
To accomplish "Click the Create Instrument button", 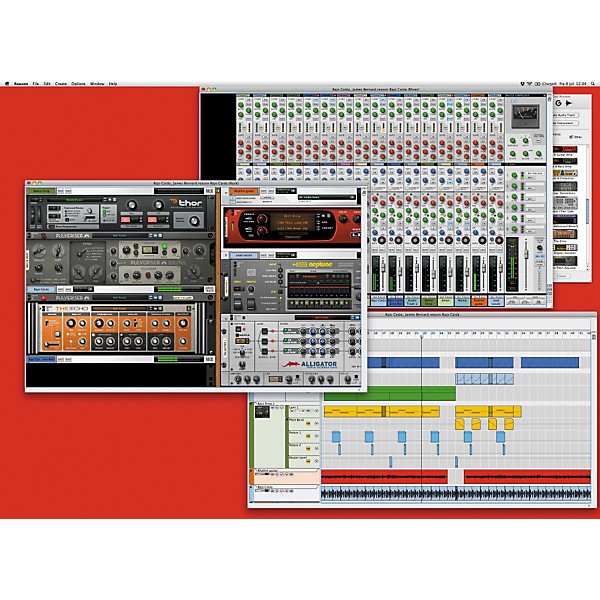I will pos(565,123).
